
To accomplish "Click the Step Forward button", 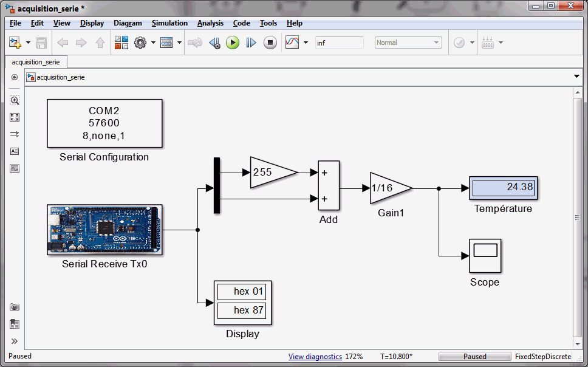I will click(251, 43).
